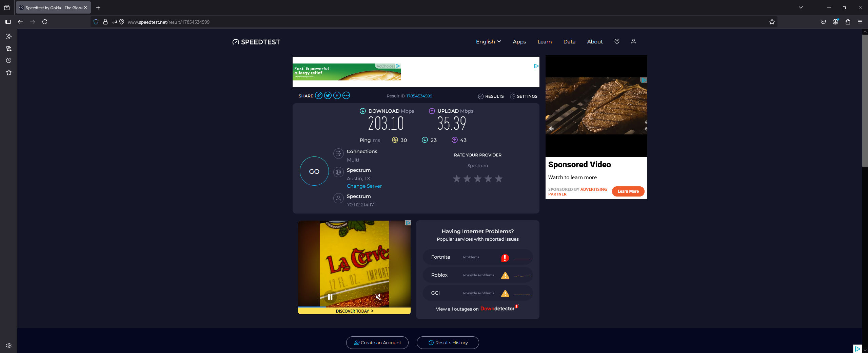Open bookmarks in sidebar
This screenshot has width=868, height=353.
click(9, 72)
